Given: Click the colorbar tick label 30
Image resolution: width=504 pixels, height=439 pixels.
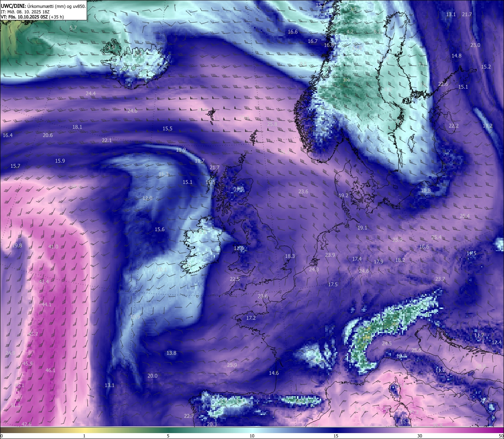Looking at the screenshot, I should coord(420,436).
